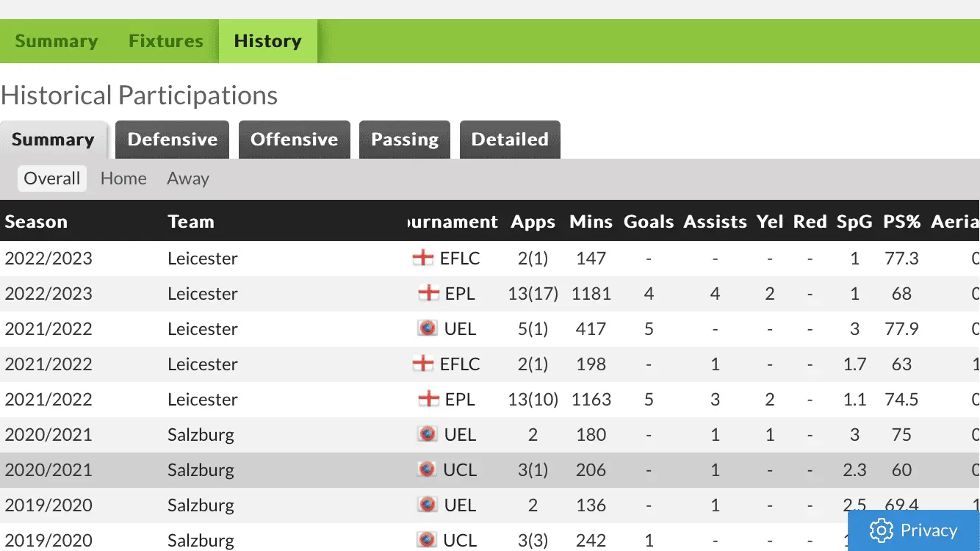This screenshot has height=551, width=980.
Task: Click UEL badge icon for 2021/2022 Leicester
Action: pyautogui.click(x=427, y=328)
